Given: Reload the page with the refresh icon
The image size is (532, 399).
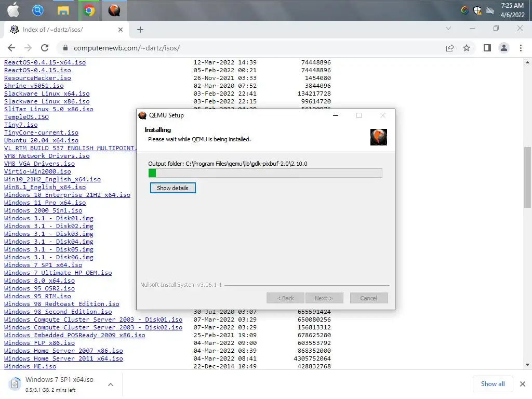Looking at the screenshot, I should [x=45, y=48].
